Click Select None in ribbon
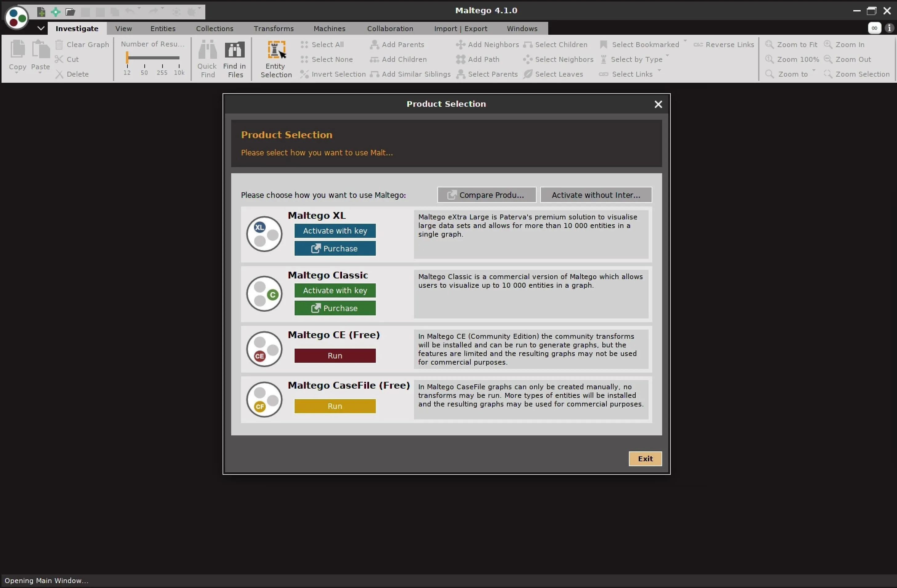This screenshot has height=588, width=897. point(327,59)
